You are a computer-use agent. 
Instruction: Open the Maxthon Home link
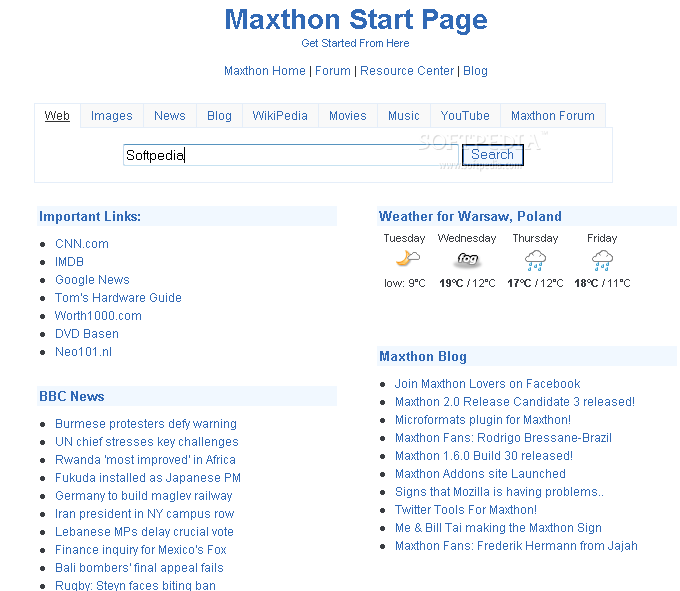click(x=265, y=71)
